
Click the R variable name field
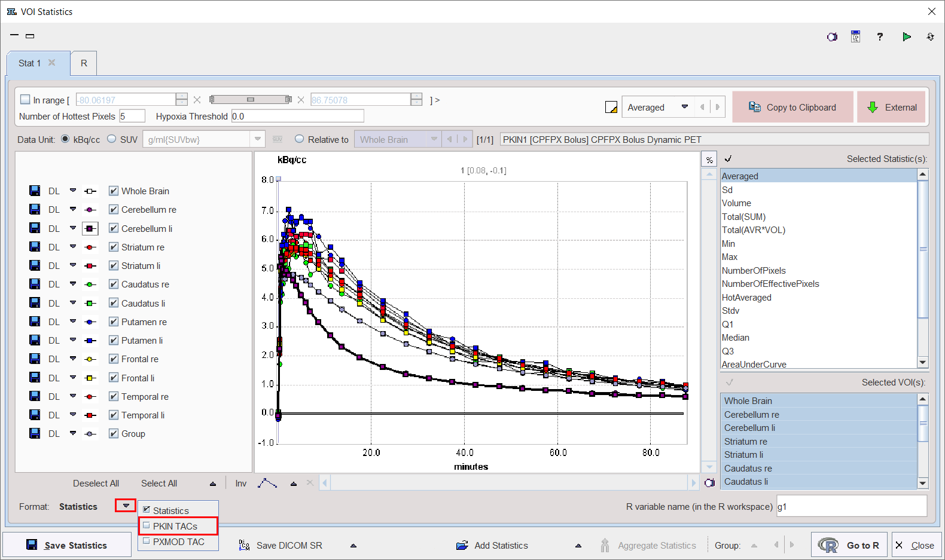tap(852, 506)
